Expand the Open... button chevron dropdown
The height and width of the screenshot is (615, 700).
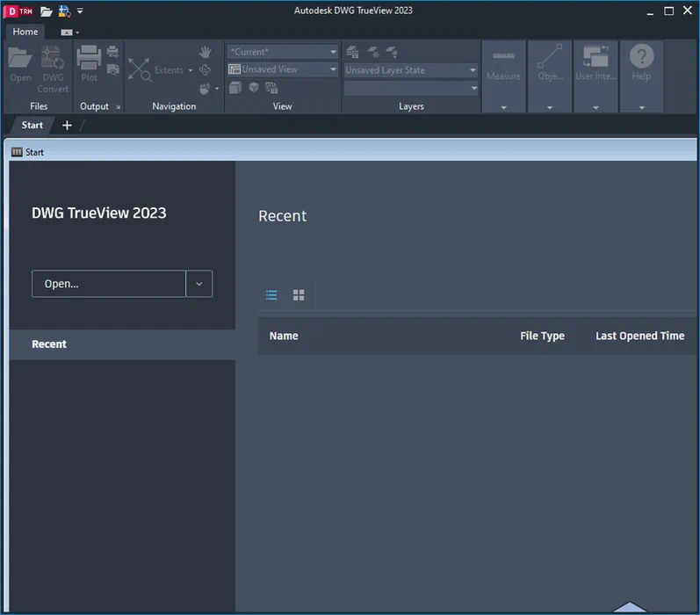(199, 284)
